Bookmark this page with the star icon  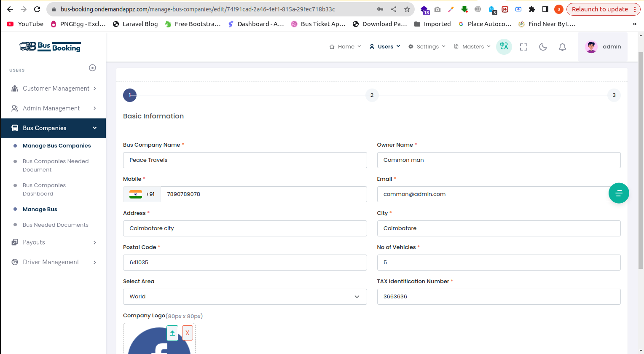(x=407, y=9)
